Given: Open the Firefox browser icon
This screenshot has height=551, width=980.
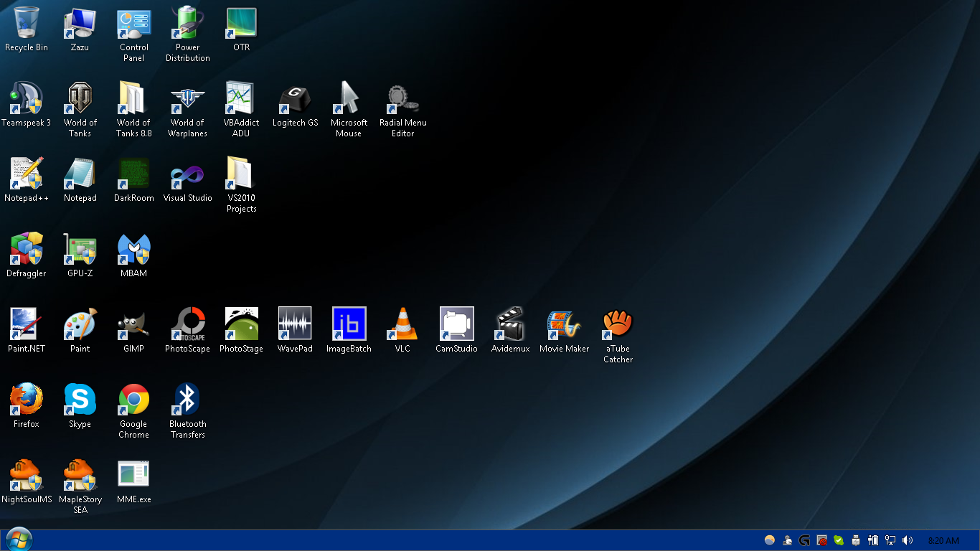Looking at the screenshot, I should pyautogui.click(x=27, y=400).
